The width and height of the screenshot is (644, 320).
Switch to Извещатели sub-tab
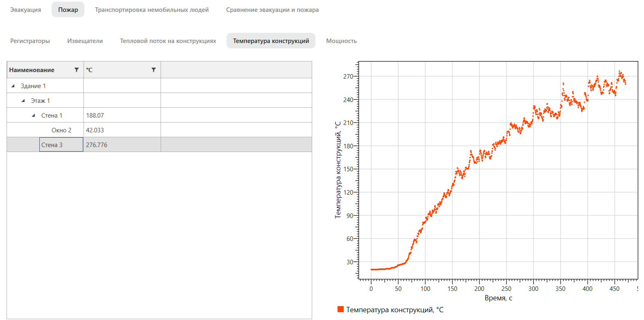click(x=85, y=41)
